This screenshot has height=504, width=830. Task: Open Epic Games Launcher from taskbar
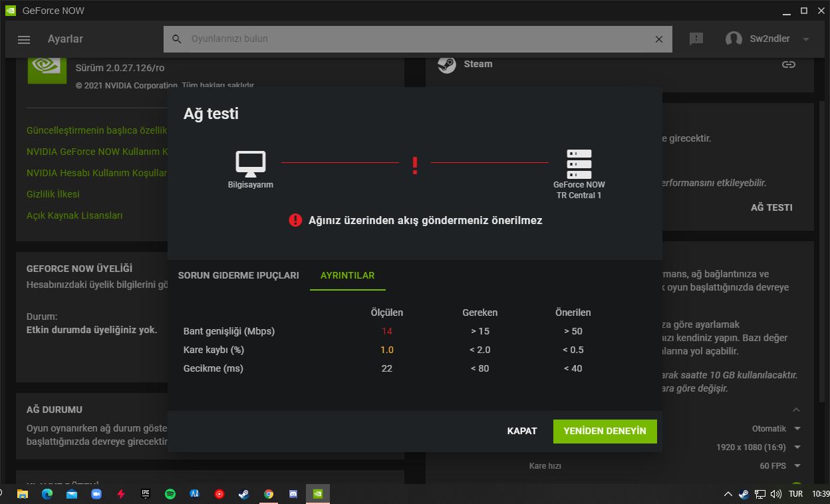pos(146,494)
